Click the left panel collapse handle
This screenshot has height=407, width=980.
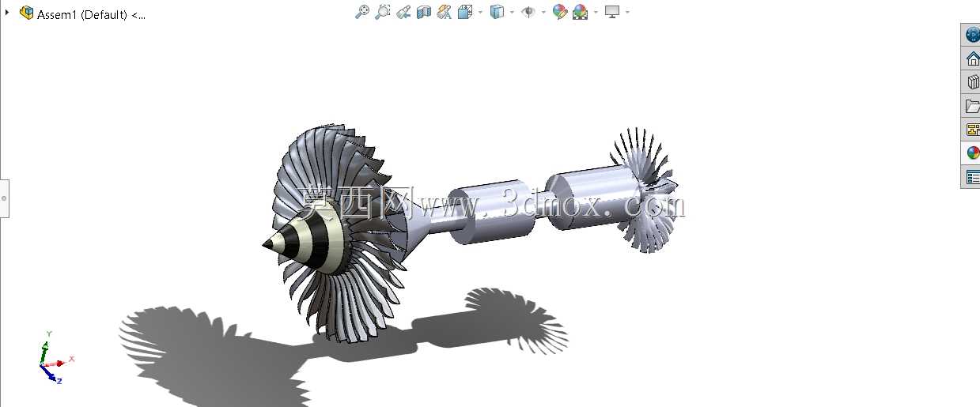click(4, 198)
